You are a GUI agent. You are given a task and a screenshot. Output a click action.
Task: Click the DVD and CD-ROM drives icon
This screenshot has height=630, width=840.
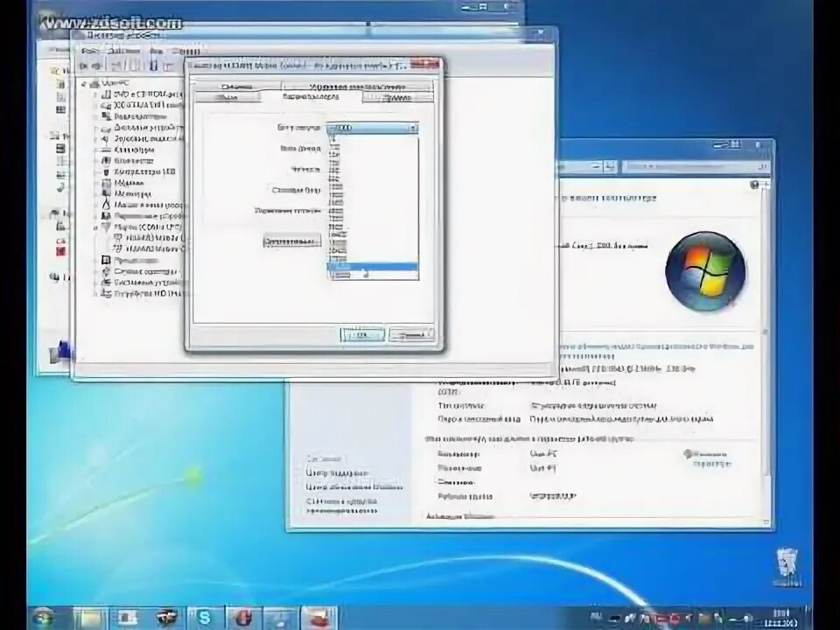(106, 94)
